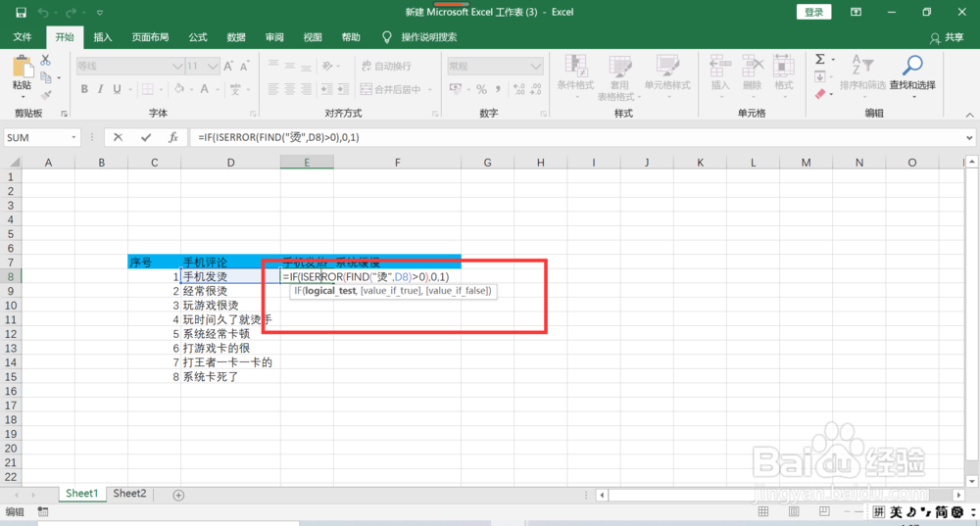Click the decrease decimal icon

536,89
